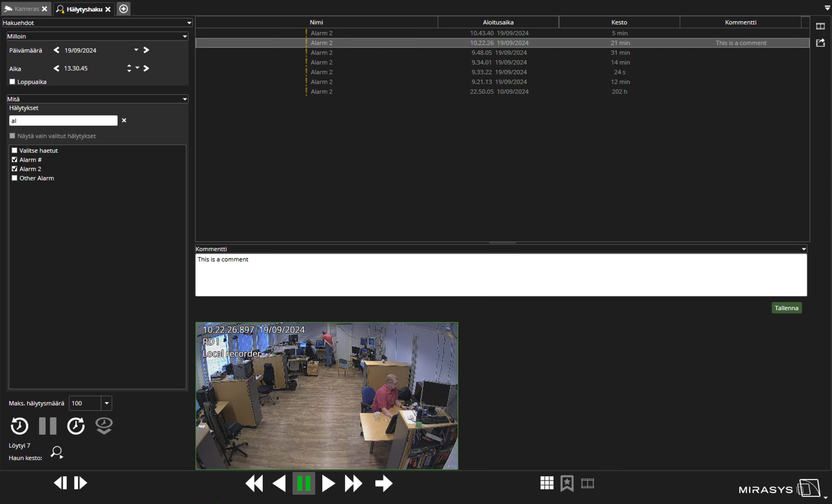Click the Tallenna button
The width and height of the screenshot is (832, 504).
tap(786, 308)
